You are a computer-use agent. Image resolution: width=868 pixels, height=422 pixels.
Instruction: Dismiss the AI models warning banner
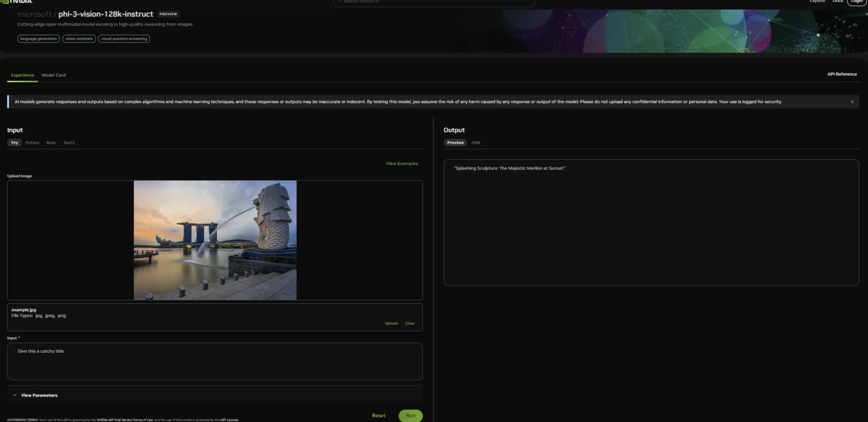pyautogui.click(x=852, y=102)
